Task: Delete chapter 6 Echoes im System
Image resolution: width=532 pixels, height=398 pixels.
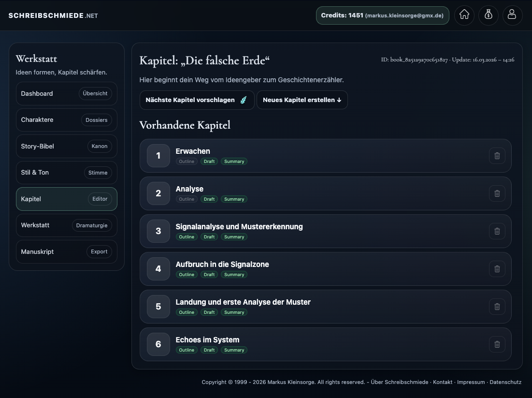Action: [x=497, y=344]
